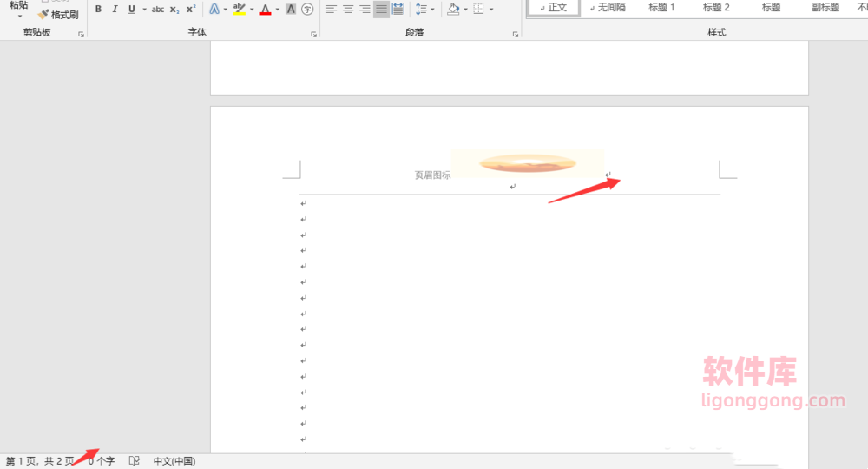Apply underline to text

pos(132,9)
